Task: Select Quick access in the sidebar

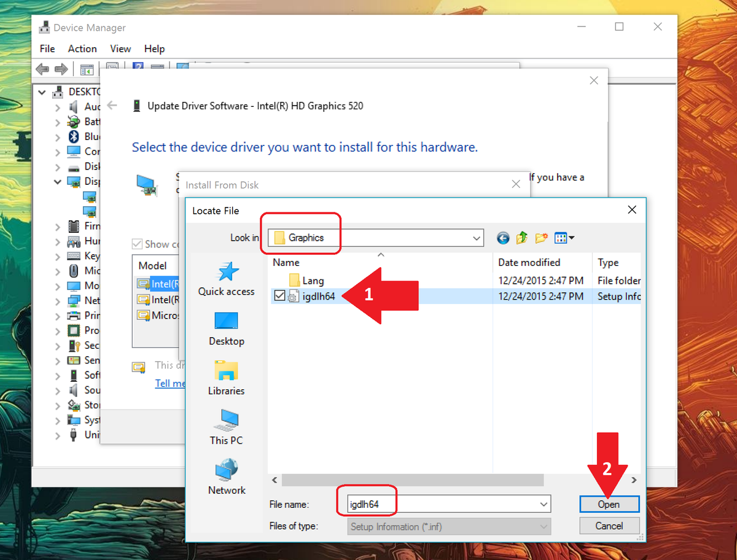Action: (226, 279)
